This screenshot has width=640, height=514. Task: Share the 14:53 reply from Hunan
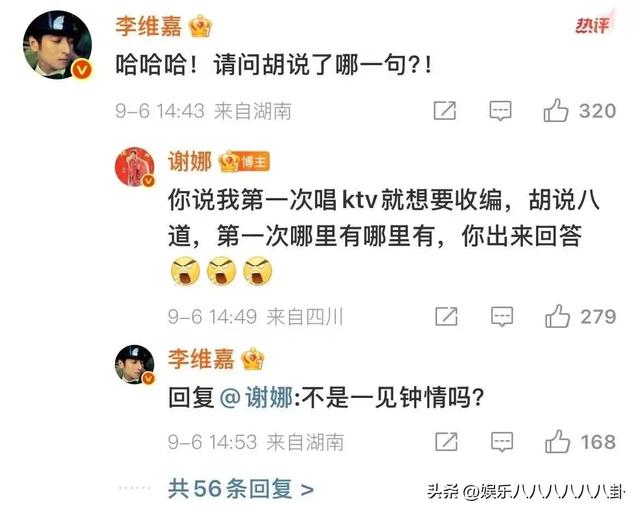click(x=446, y=442)
